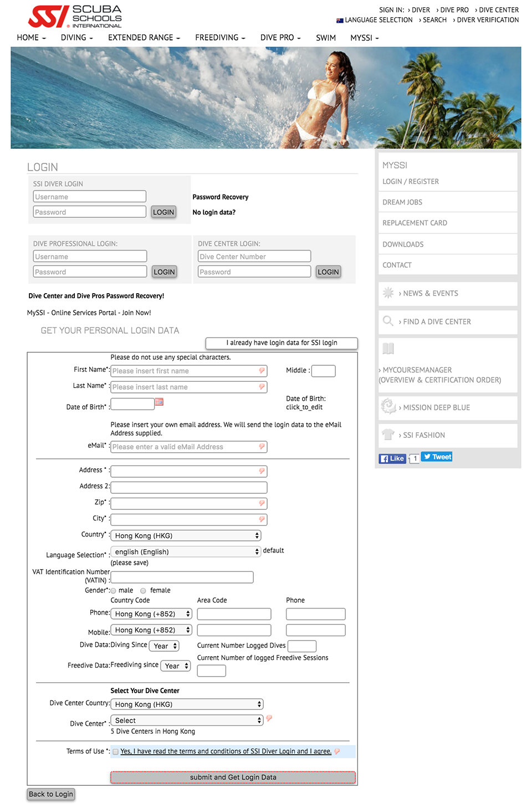
Task: Click the required marker in Zip field
Action: [262, 503]
